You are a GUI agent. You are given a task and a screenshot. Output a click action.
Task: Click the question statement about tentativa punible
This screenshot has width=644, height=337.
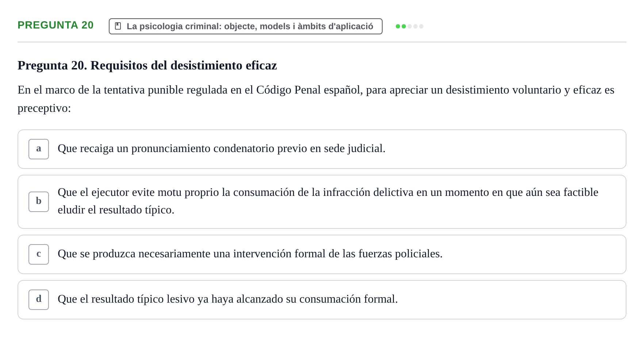tap(316, 99)
